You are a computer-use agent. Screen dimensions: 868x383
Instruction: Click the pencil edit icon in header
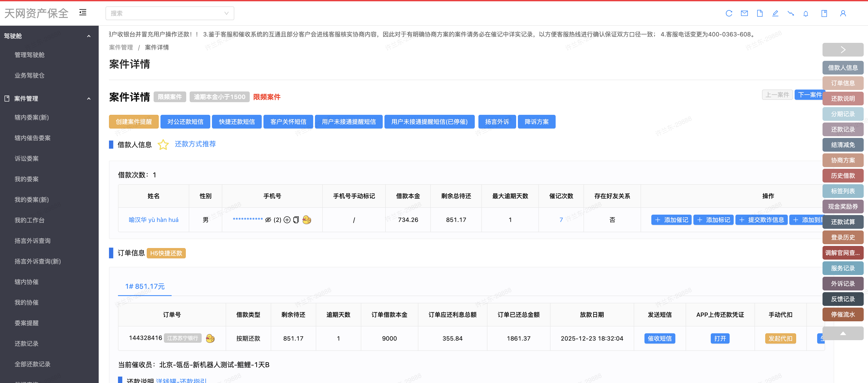pyautogui.click(x=775, y=13)
